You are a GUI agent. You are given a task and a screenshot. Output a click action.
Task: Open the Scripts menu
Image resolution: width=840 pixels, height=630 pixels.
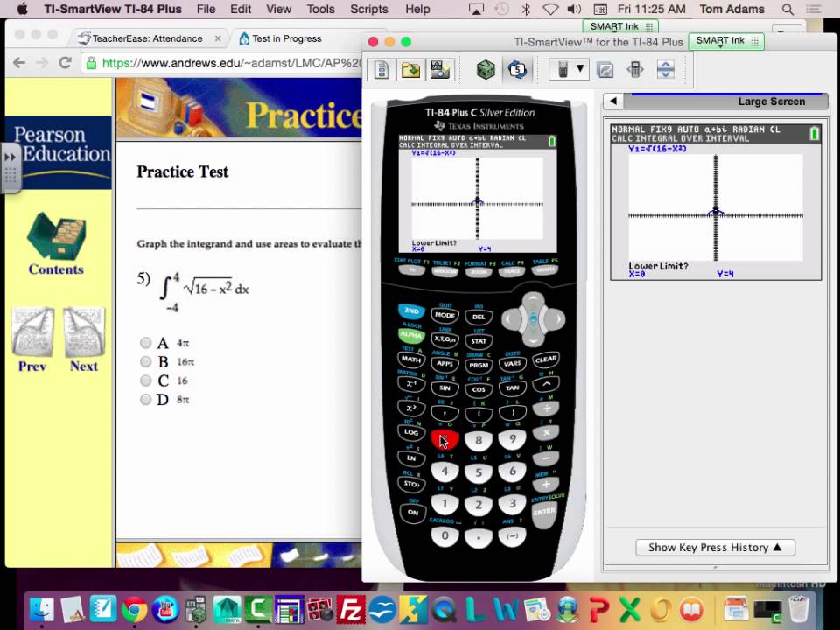(368, 9)
